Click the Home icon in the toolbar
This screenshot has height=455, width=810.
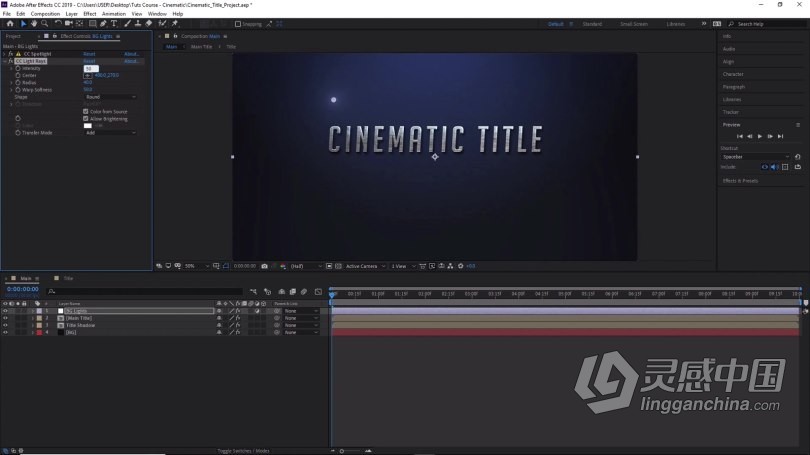pyautogui.click(x=10, y=24)
